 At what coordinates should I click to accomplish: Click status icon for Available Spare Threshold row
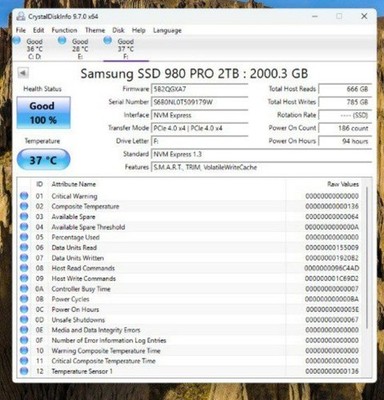coord(24,227)
